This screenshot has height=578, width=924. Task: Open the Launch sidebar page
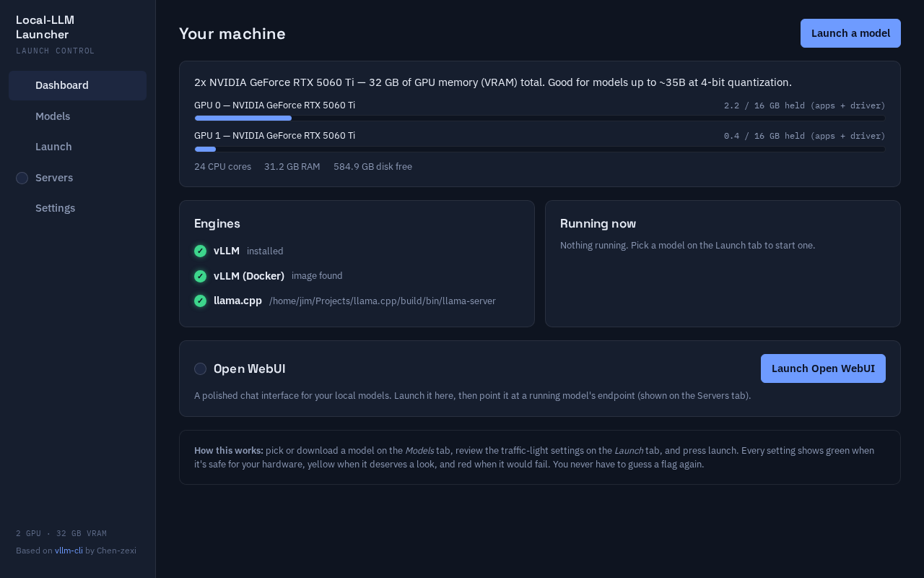(77, 147)
